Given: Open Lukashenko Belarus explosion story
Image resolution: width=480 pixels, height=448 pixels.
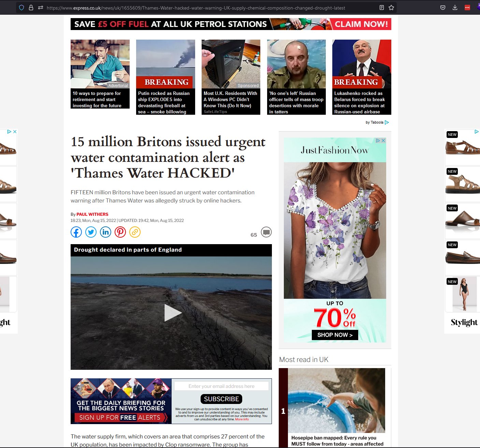Looking at the screenshot, I should pos(362,77).
